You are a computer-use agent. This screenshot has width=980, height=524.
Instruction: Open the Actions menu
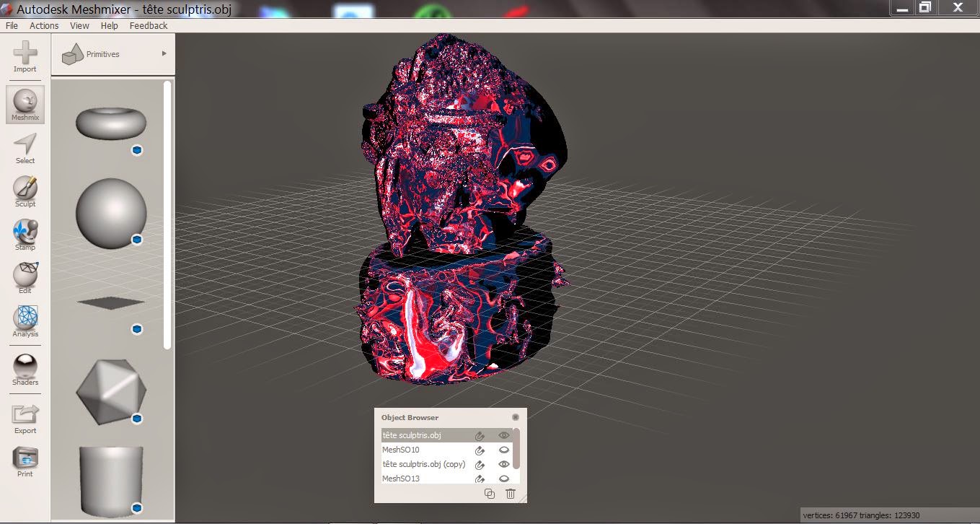44,25
